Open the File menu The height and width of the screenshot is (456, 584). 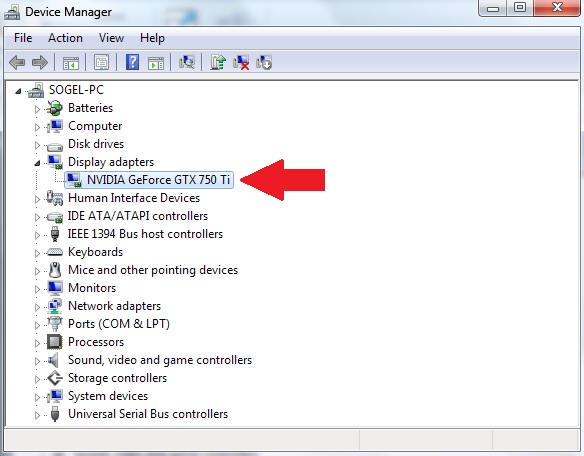tap(23, 38)
